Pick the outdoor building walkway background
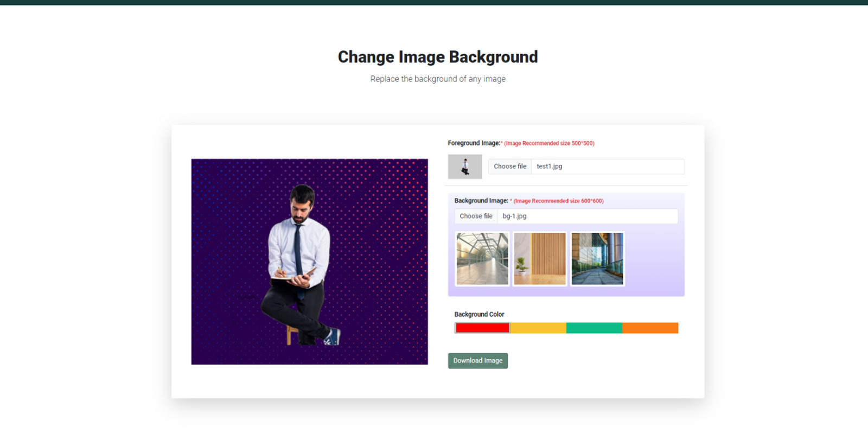868x434 pixels. pos(597,259)
